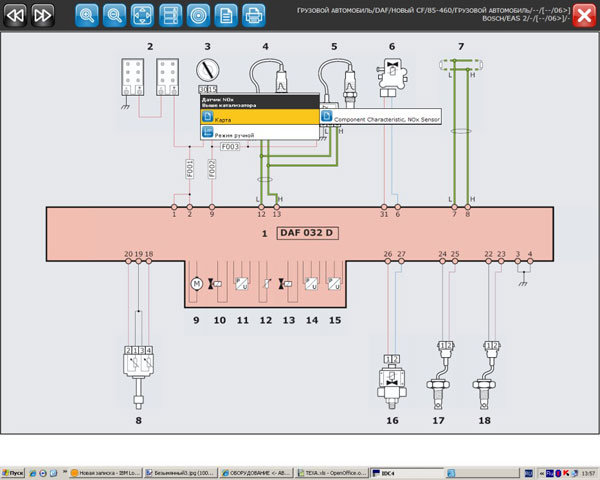Select the ignition switch symbol, component 3
600x480 pixels.
click(x=208, y=70)
